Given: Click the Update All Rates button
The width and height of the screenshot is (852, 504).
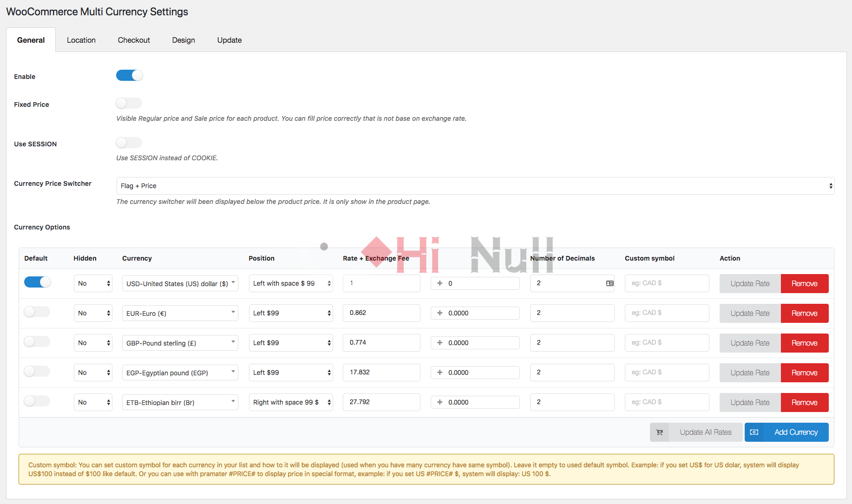Looking at the screenshot, I should click(696, 432).
